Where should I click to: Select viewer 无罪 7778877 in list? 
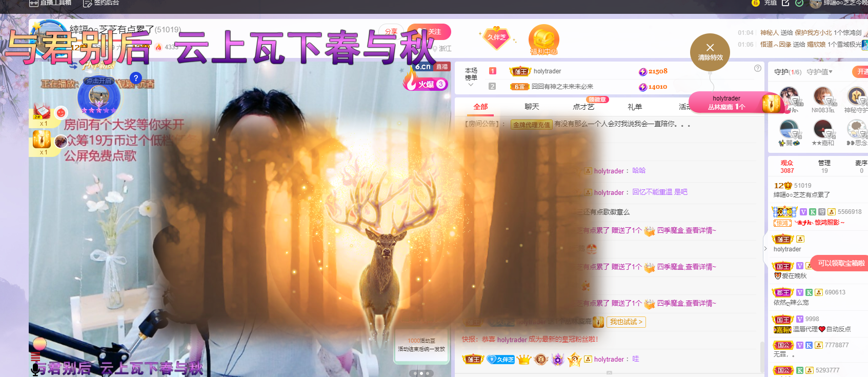818,350
